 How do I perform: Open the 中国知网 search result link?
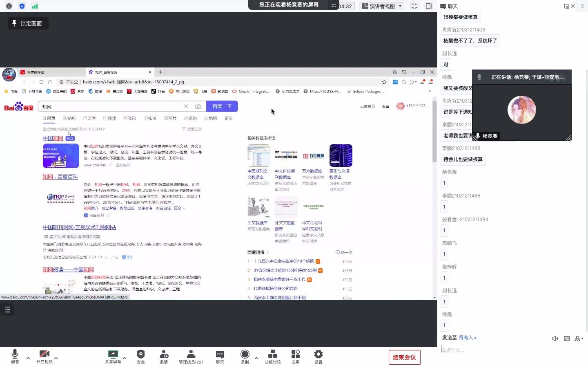click(x=53, y=138)
